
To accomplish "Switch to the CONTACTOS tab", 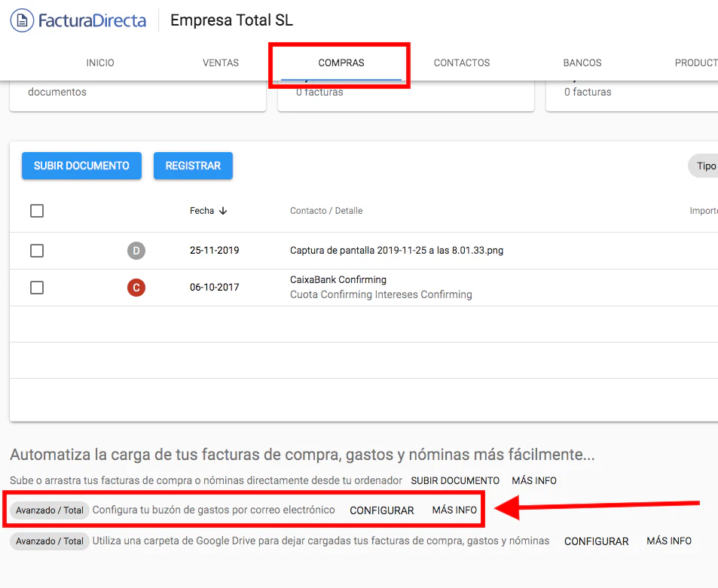I will point(461,62).
